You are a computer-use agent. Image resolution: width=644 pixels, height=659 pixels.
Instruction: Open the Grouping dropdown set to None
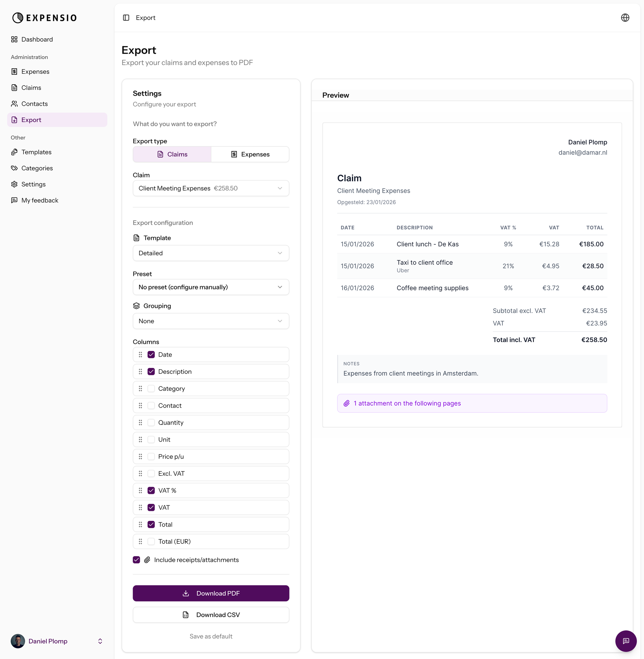click(x=211, y=321)
